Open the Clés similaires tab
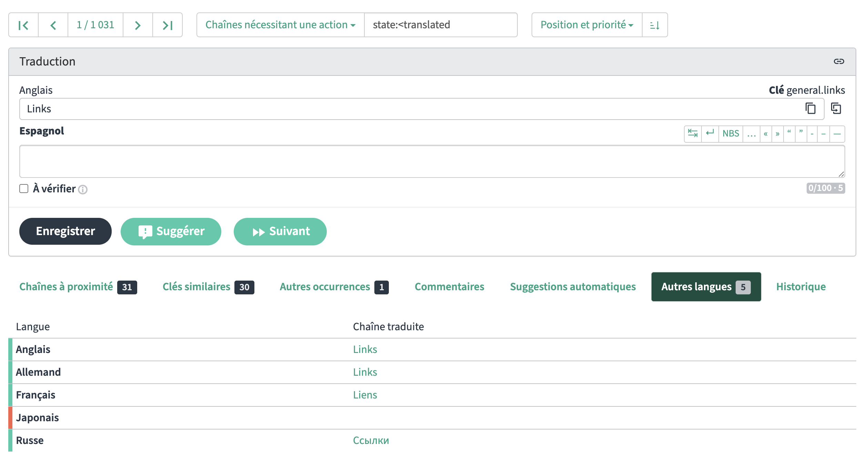The height and width of the screenshot is (475, 868). coord(209,287)
